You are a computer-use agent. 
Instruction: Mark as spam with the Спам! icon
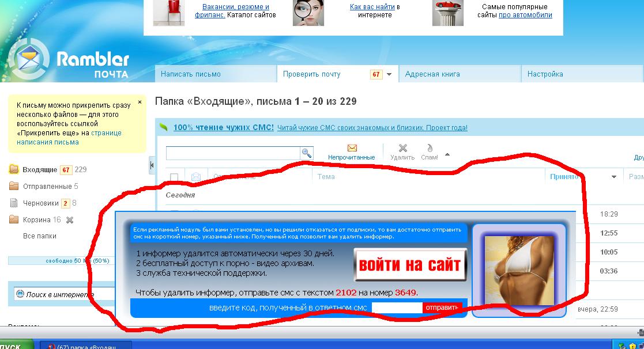coord(430,149)
